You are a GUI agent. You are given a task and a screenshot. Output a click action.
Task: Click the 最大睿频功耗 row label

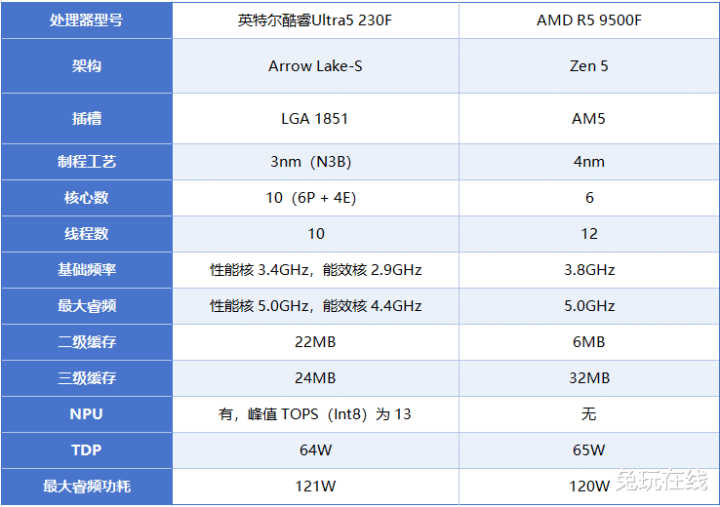(x=87, y=486)
